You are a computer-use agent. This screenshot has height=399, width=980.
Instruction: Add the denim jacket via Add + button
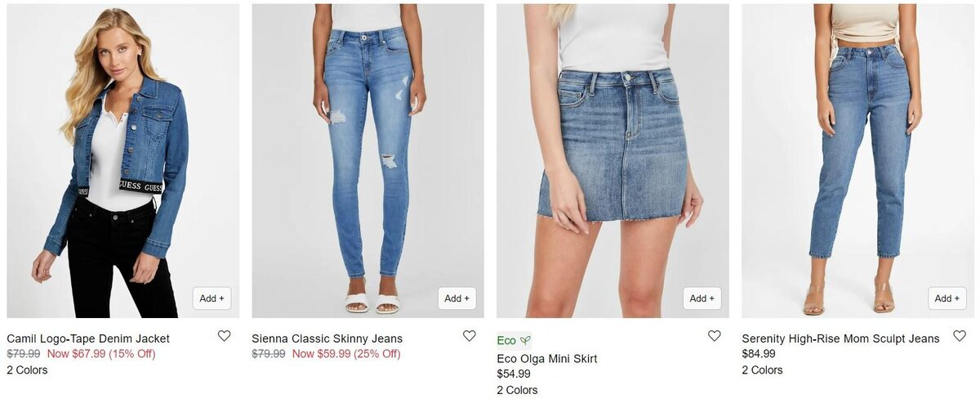tap(212, 298)
